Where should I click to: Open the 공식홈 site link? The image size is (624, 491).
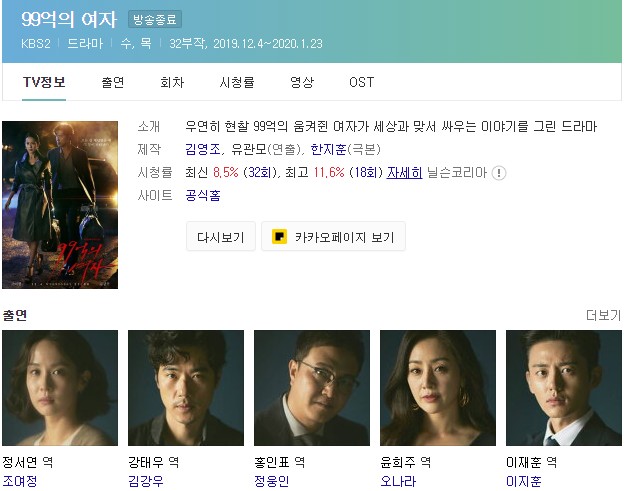coord(203,195)
